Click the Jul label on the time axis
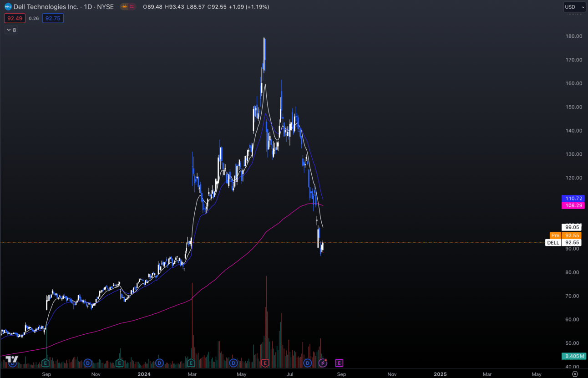 pyautogui.click(x=290, y=374)
